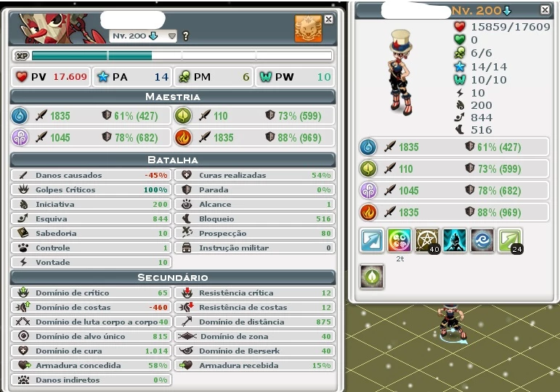
Task: Select the green leaf state icon
Action: (372, 277)
